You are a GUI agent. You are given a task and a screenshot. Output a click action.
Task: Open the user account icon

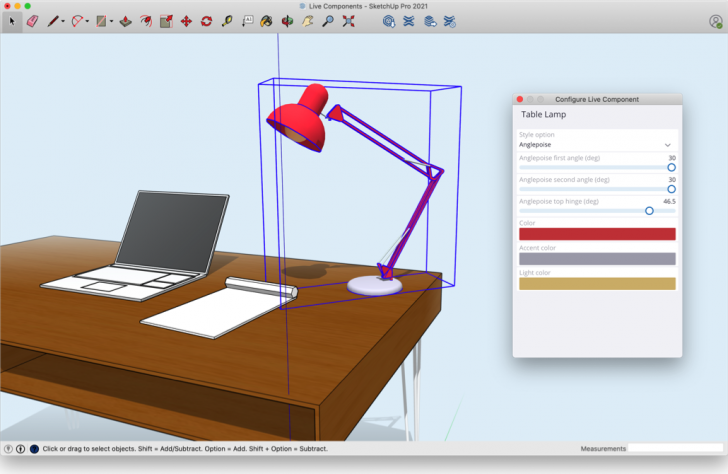click(x=715, y=20)
